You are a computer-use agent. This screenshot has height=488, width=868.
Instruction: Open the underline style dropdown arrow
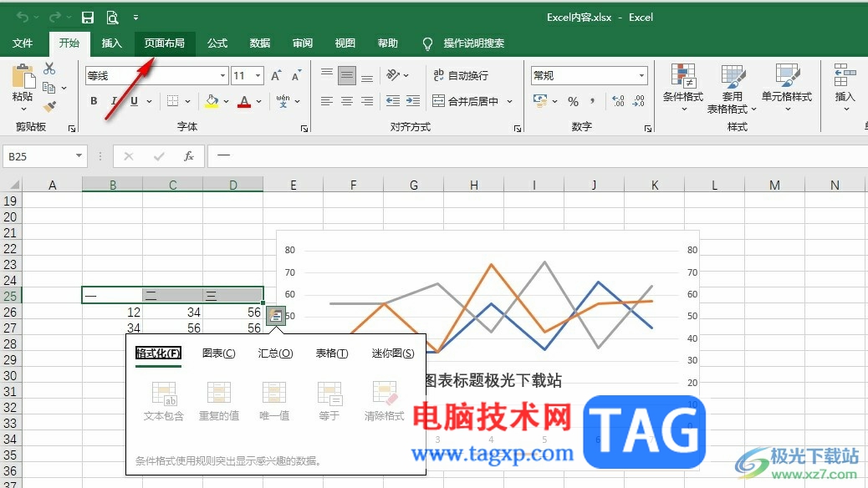point(149,101)
